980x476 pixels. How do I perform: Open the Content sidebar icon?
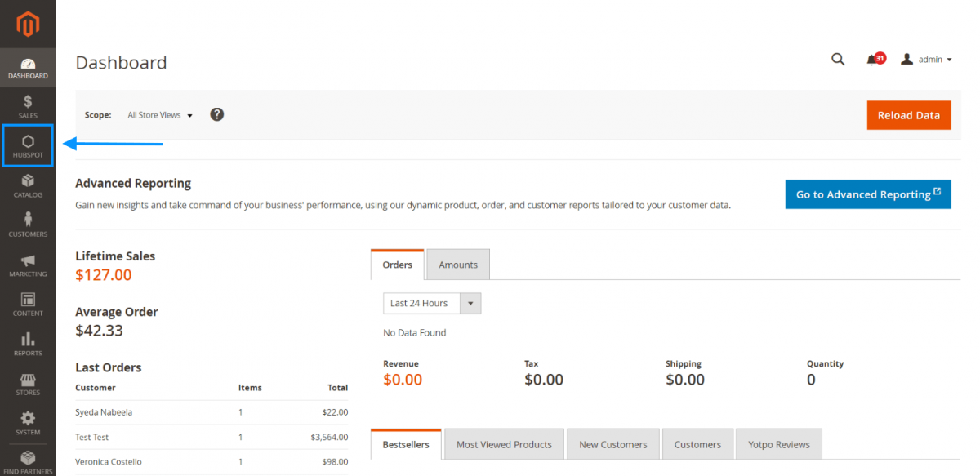28,304
